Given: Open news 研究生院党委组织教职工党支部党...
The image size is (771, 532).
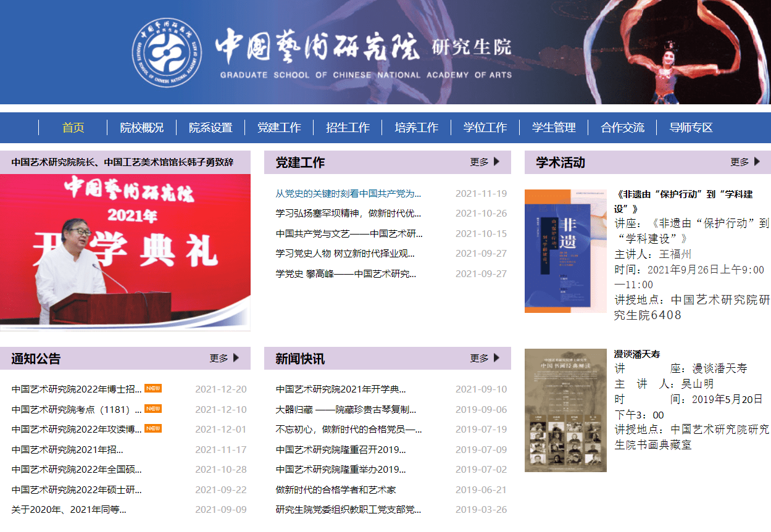Looking at the screenshot, I should 348,510.
